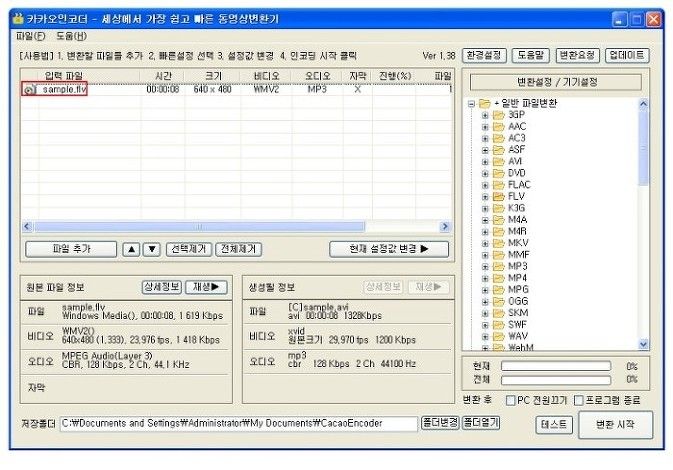Screen dimensions: 673x470
Task: Expand the MP4 tree node
Action: click(x=485, y=279)
